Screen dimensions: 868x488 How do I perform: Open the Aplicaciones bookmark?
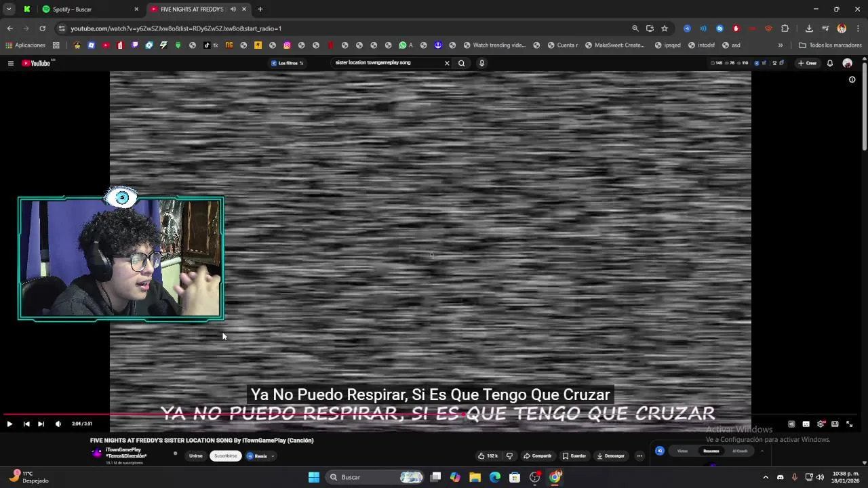coord(26,45)
